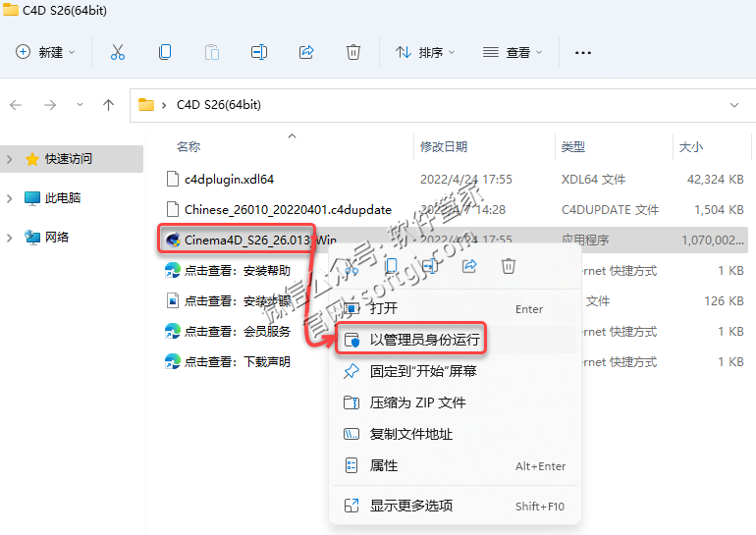Select the c4dplugin.xdl64 file
This screenshot has height=535, width=756.
(229, 180)
